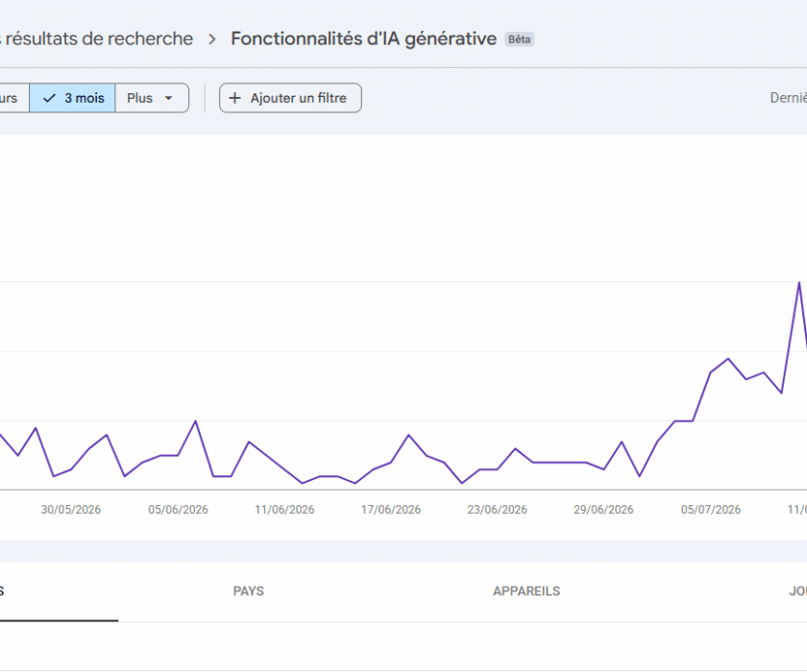Click the 30/05/2026 axis date label

pos(71,510)
